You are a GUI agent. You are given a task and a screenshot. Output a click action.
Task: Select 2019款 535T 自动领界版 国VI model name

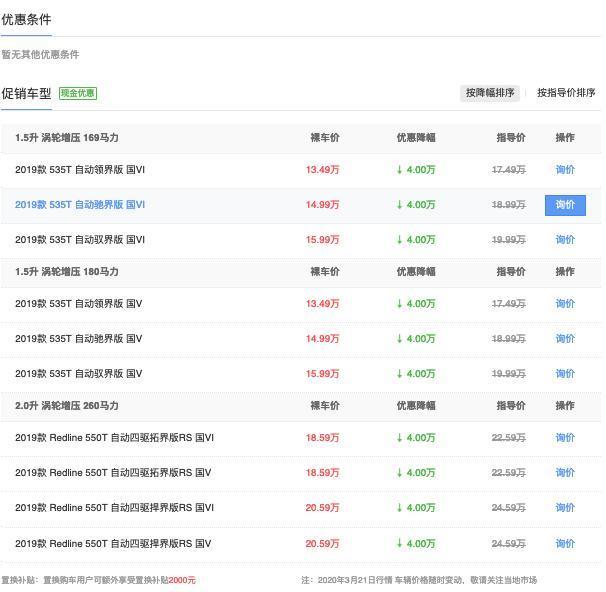pyautogui.click(x=80, y=170)
